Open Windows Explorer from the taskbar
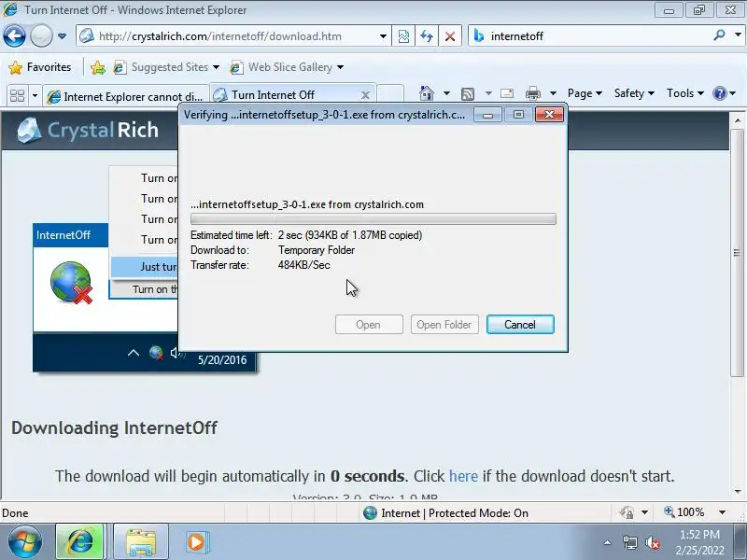The width and height of the screenshot is (747, 560). tap(141, 542)
